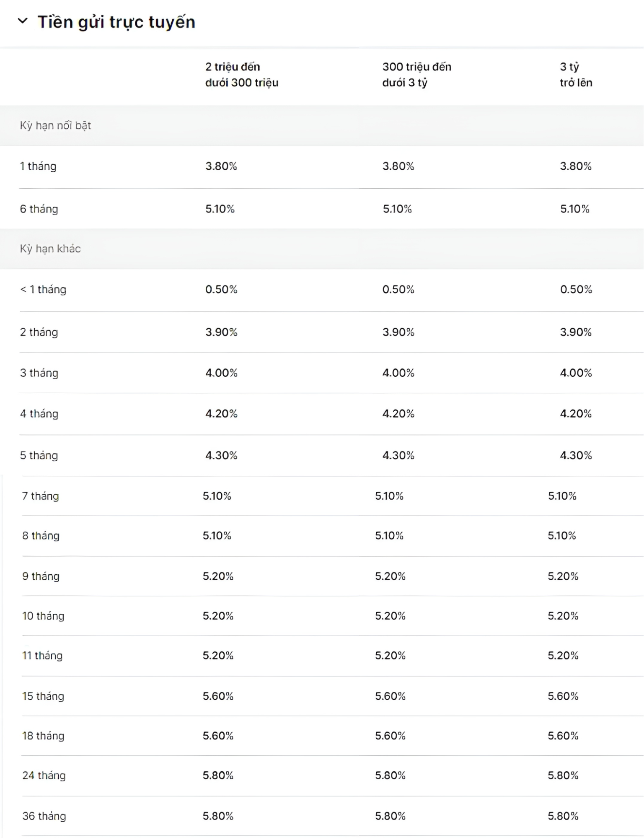Viewport: 644px width, 838px height.
Task: Click the 5.60% rate for 15 tháng, middle column
Action: tap(391, 696)
